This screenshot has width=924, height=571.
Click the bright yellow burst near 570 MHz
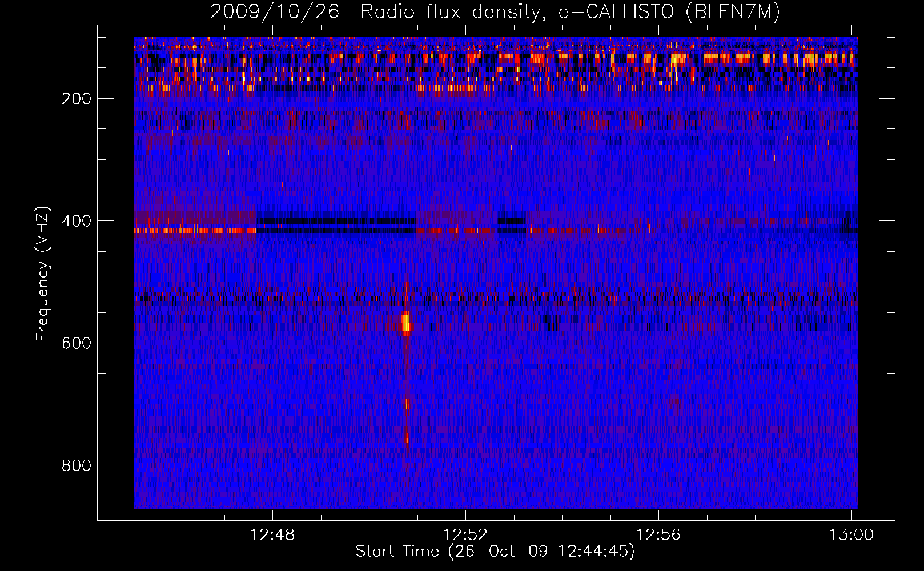tap(406, 323)
